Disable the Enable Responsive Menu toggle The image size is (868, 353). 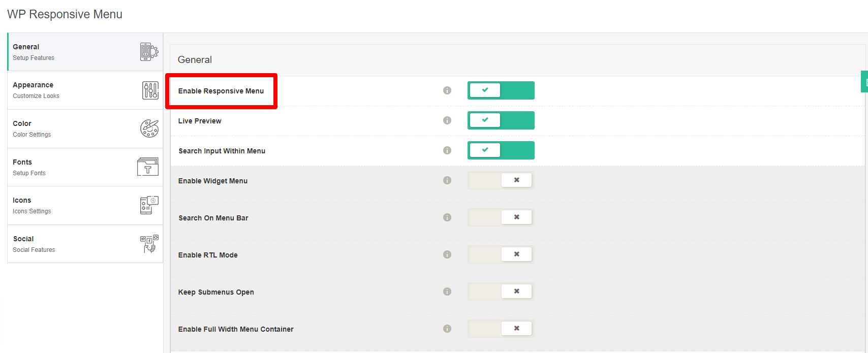tap(501, 90)
